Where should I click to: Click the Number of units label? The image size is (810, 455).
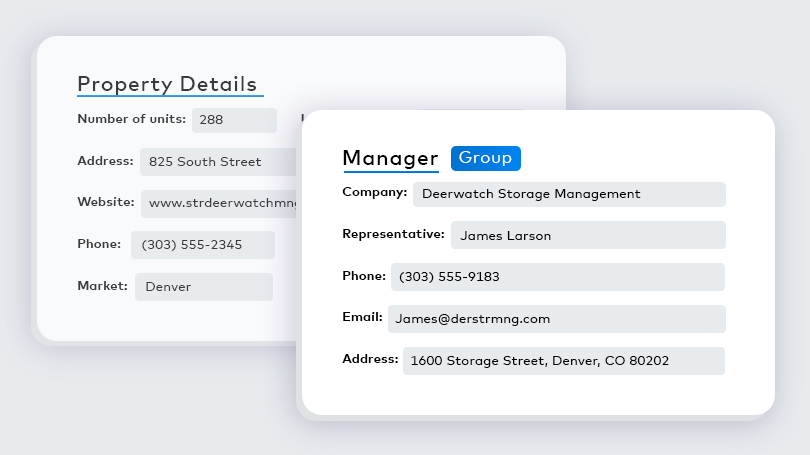[132, 119]
